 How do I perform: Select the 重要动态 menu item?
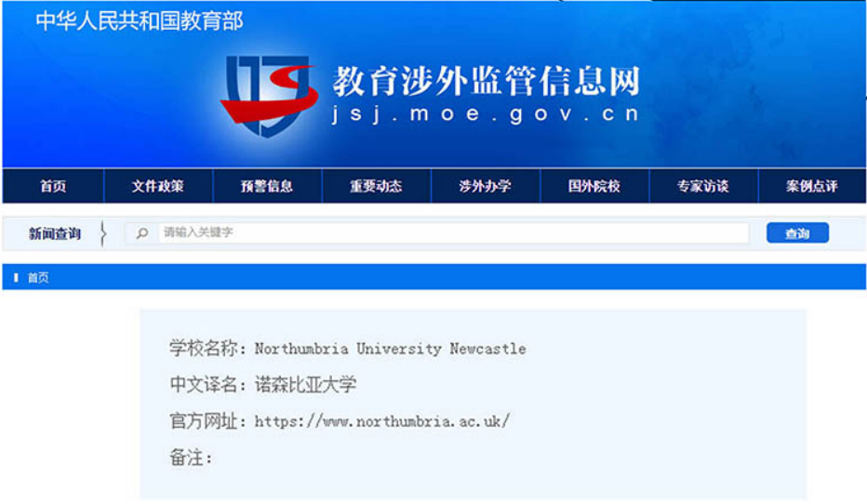pos(376,186)
